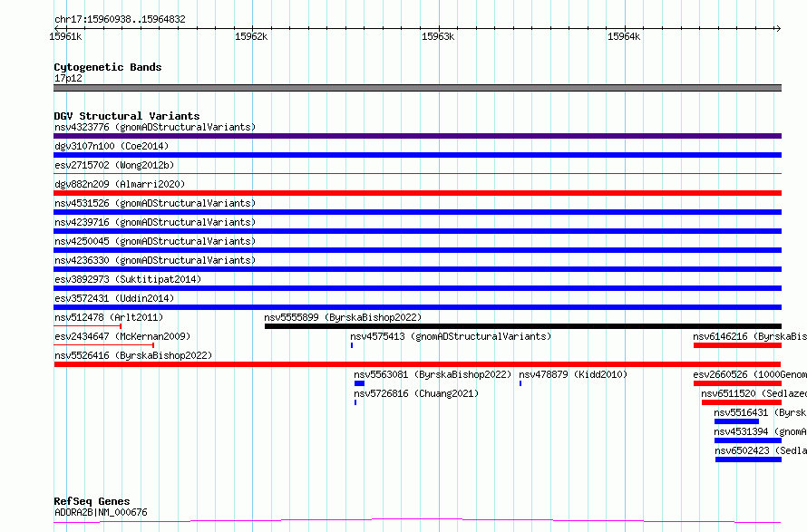Click the short red nsv512478 line
807x532 pixels.
[87, 326]
